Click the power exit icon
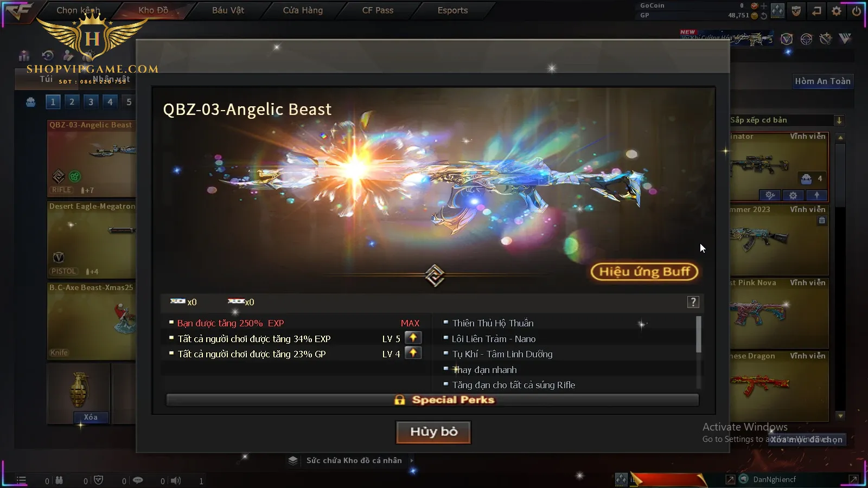 click(x=857, y=11)
